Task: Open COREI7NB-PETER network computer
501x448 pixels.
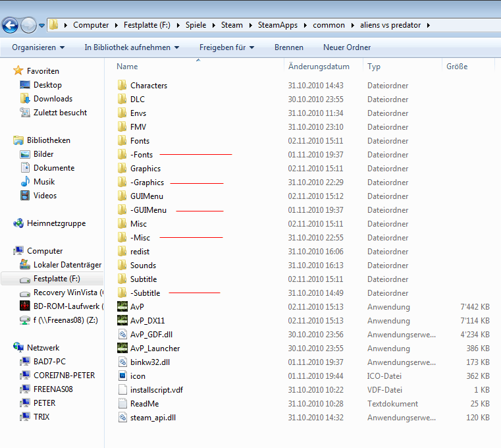Action: click(x=65, y=375)
